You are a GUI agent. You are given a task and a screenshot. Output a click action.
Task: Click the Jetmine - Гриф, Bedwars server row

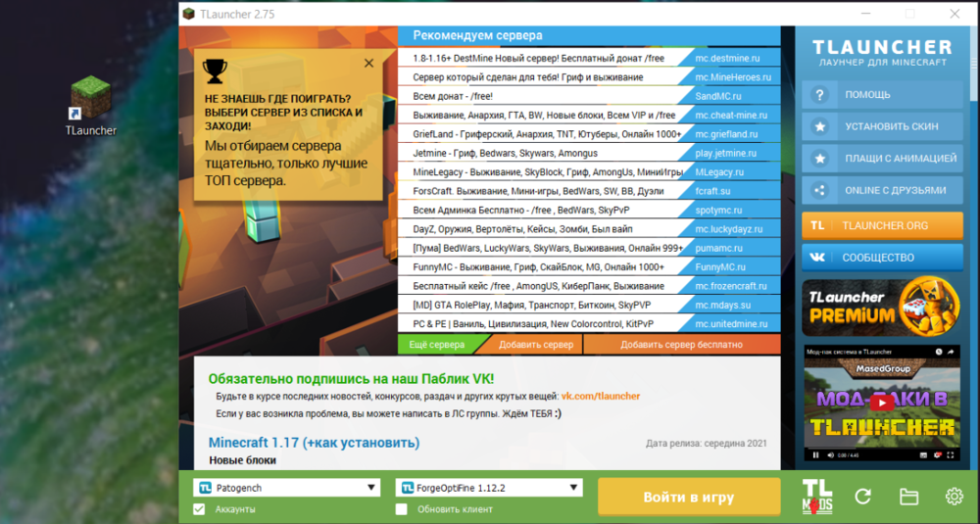(x=589, y=153)
